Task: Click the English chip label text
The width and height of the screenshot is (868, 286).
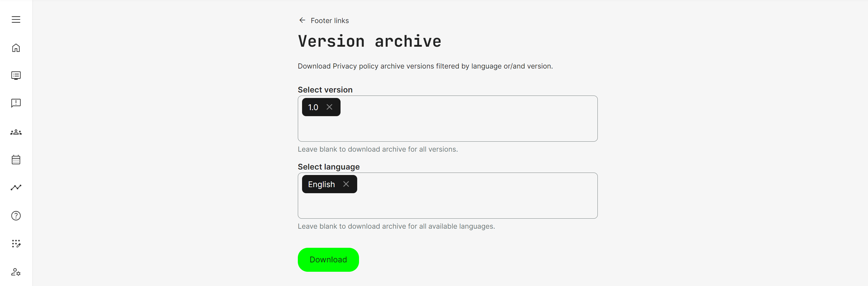Action: click(321, 184)
